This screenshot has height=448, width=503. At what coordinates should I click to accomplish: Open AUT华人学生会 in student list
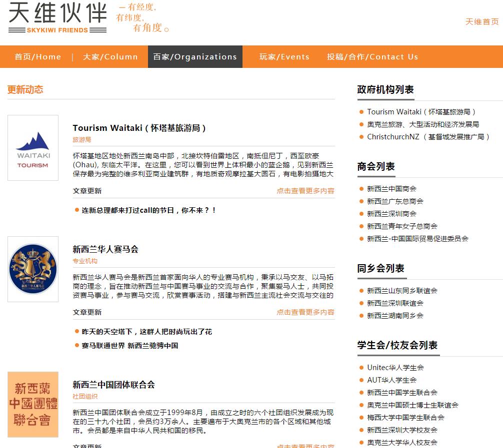pyautogui.click(x=391, y=380)
